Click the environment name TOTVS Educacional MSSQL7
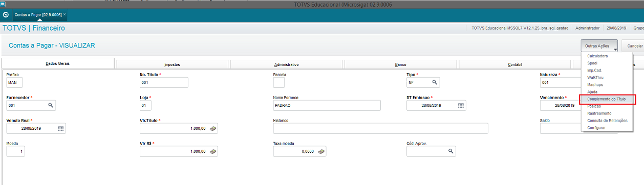Screen dimensions: 644x185 520,28
